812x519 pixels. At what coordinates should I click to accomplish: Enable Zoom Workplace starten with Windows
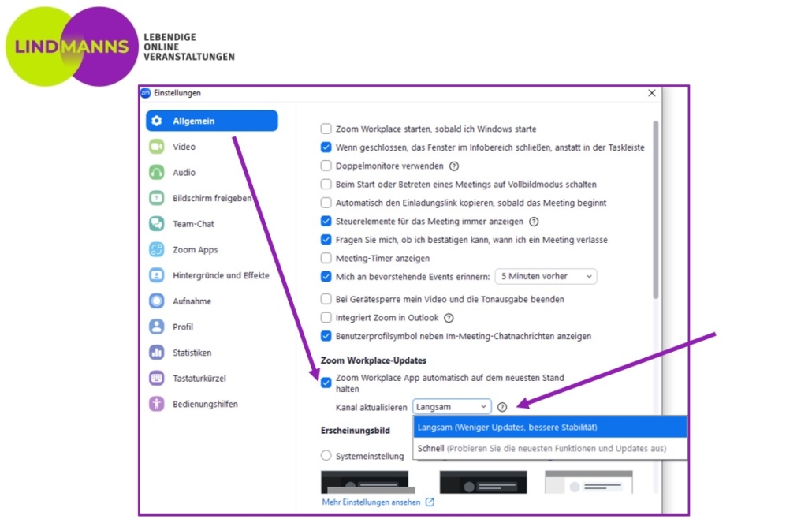pyautogui.click(x=326, y=129)
